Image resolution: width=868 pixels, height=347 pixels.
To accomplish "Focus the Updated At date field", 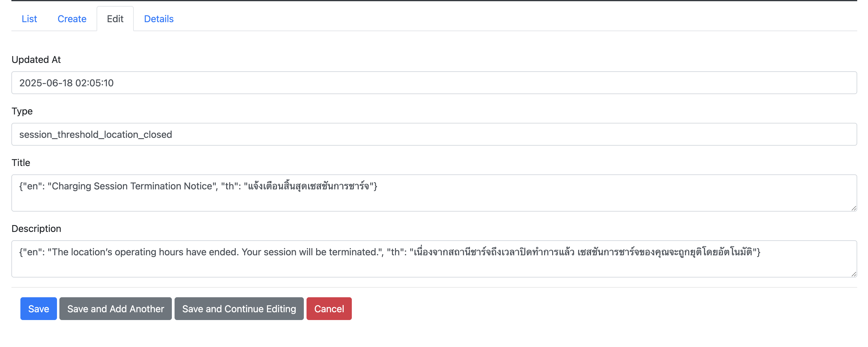I will point(434,83).
